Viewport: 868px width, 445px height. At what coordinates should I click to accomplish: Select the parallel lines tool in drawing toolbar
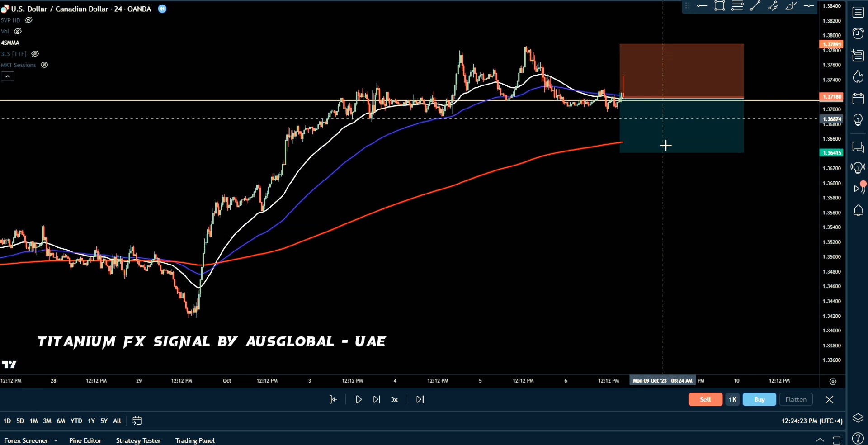(x=737, y=6)
